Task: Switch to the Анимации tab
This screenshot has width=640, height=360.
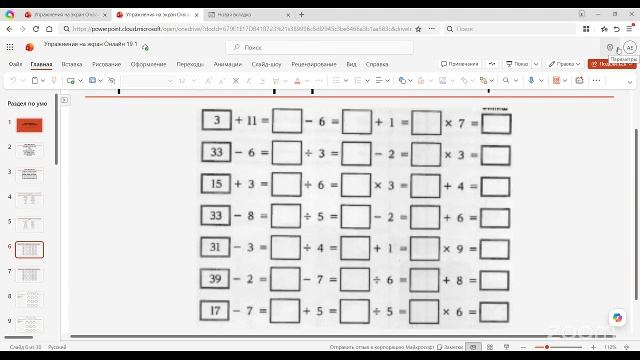Action: [x=228, y=64]
